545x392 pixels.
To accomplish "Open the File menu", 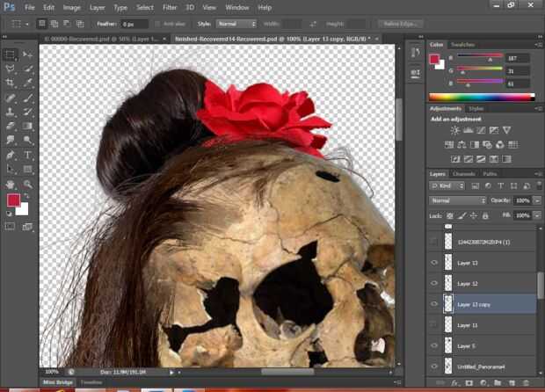I will 30,7.
